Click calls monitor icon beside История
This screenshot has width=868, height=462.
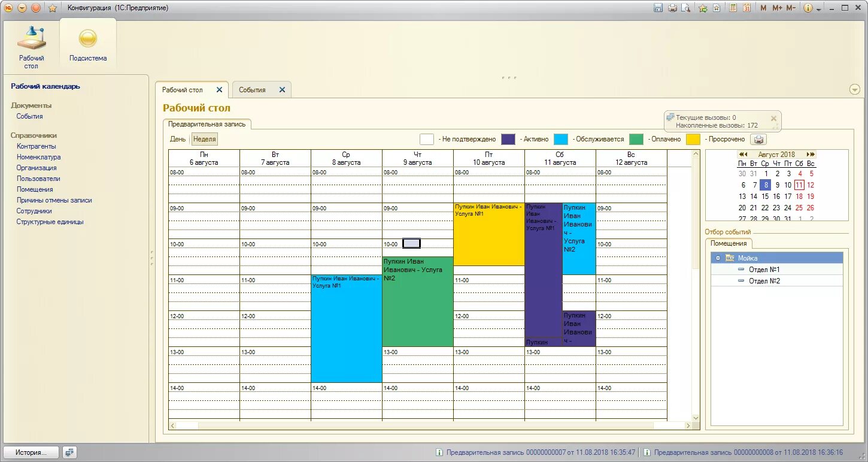click(x=69, y=452)
